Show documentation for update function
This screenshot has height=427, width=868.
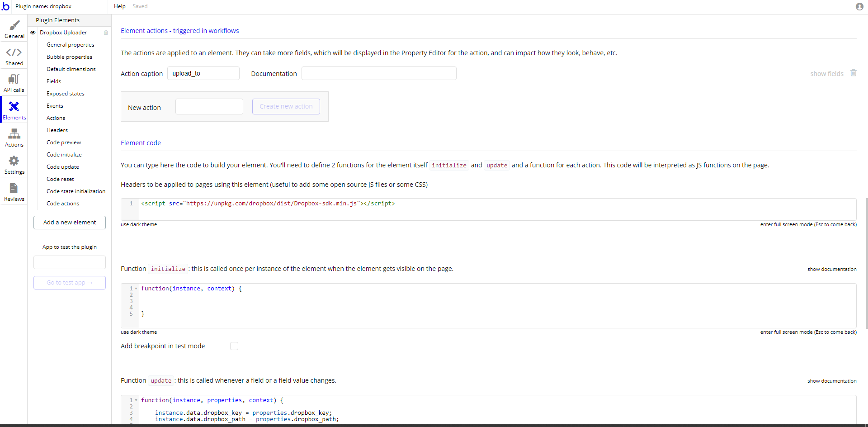pos(832,381)
